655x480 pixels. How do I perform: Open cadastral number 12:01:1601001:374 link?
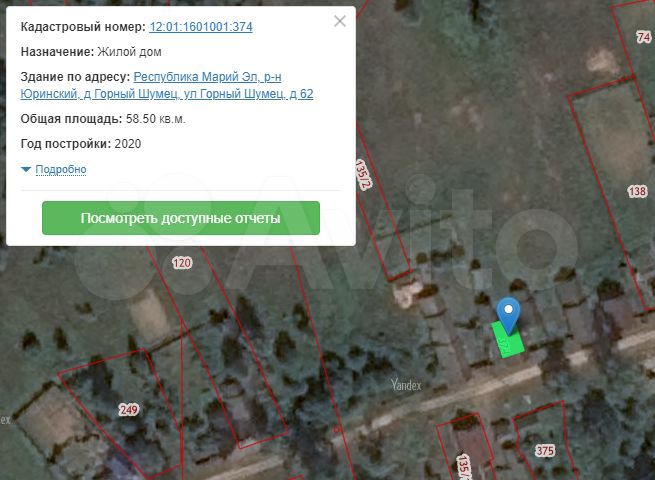point(200,27)
